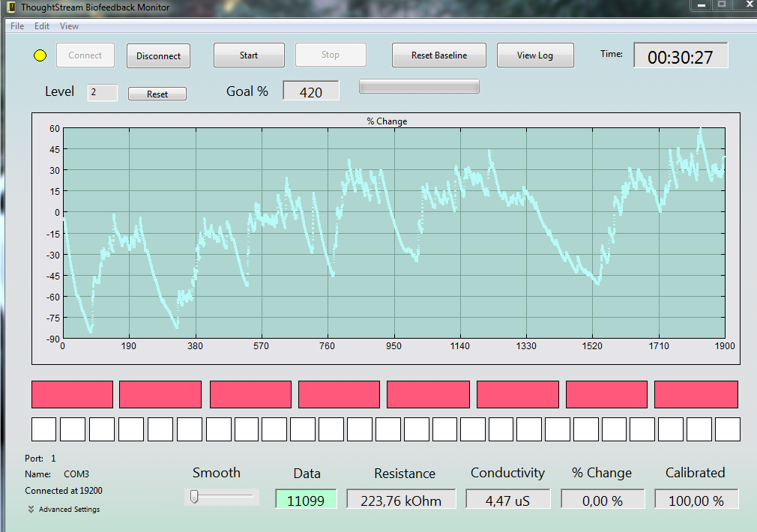This screenshot has height=532, width=757.
Task: Click the Time display reading 00:30:27
Action: [681, 55]
